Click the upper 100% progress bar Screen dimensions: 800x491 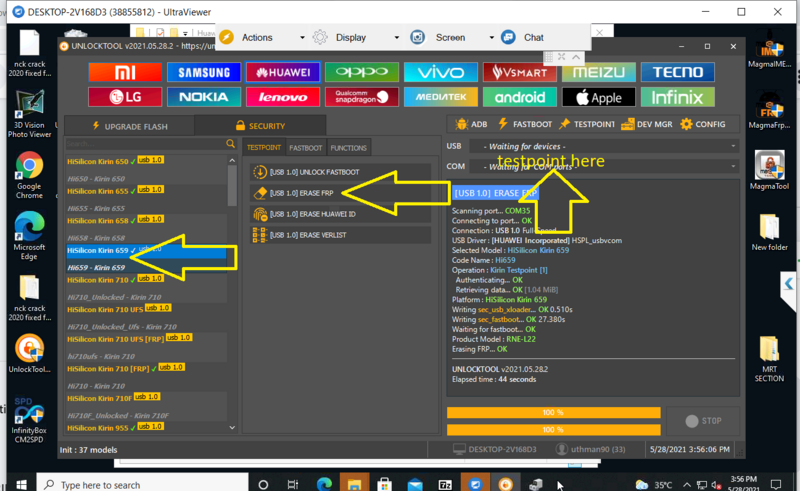tap(554, 412)
